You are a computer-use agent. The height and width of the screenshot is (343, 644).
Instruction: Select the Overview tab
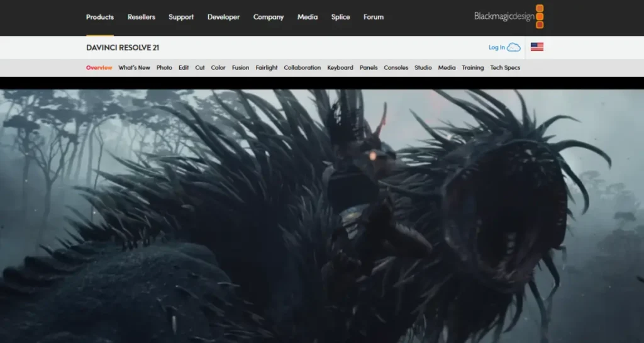coord(99,68)
